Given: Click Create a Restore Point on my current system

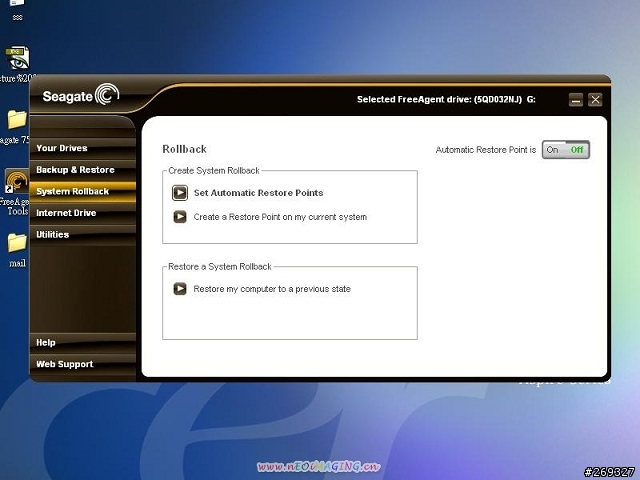Looking at the screenshot, I should coord(280,217).
